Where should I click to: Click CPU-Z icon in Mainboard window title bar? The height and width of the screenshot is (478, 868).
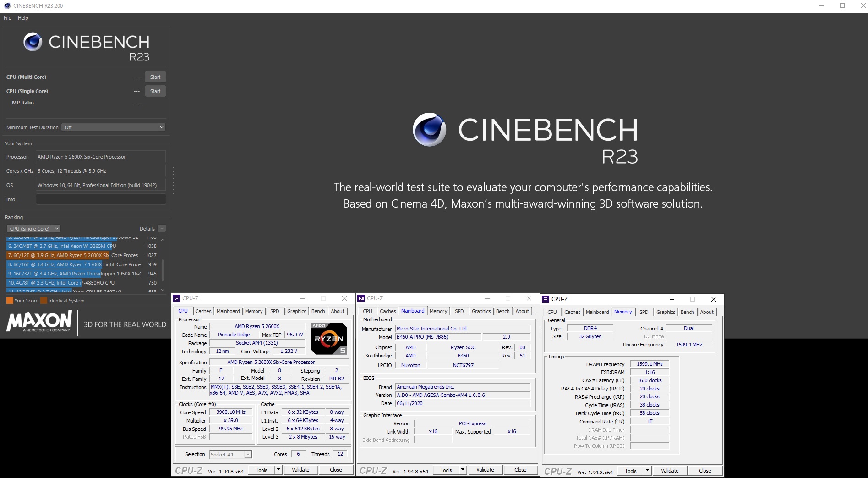click(x=361, y=298)
